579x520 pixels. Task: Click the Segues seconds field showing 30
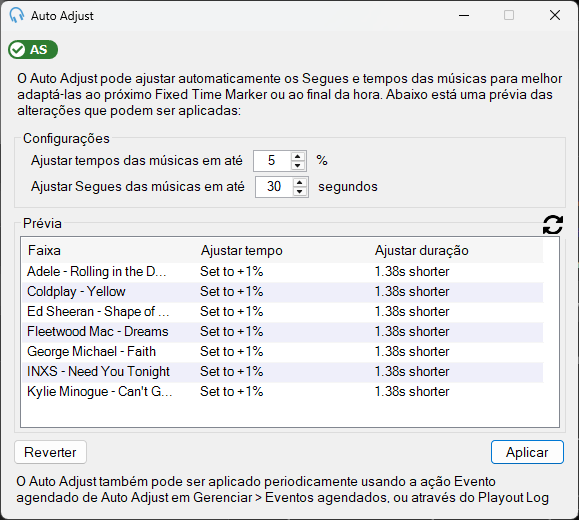point(274,187)
